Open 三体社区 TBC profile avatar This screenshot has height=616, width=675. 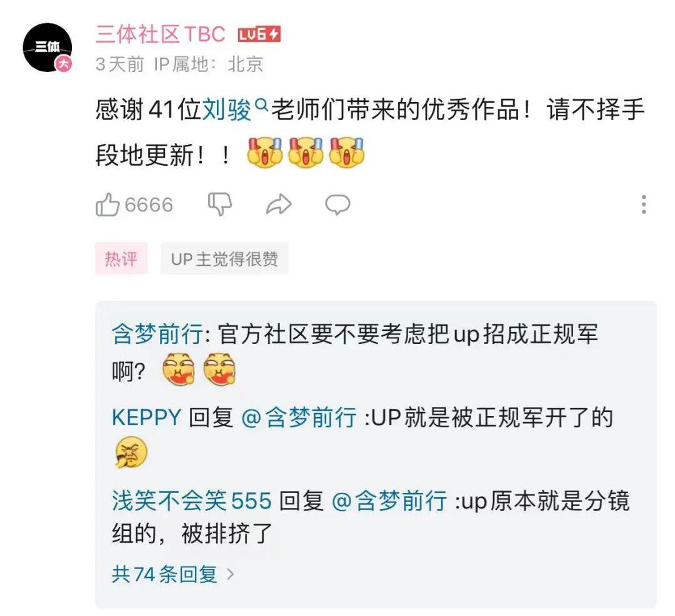(x=47, y=48)
